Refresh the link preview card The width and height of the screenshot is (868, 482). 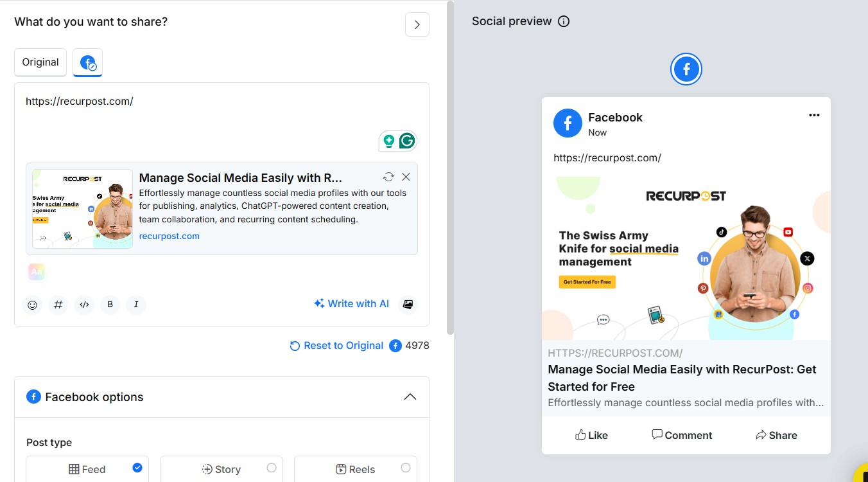(x=388, y=176)
